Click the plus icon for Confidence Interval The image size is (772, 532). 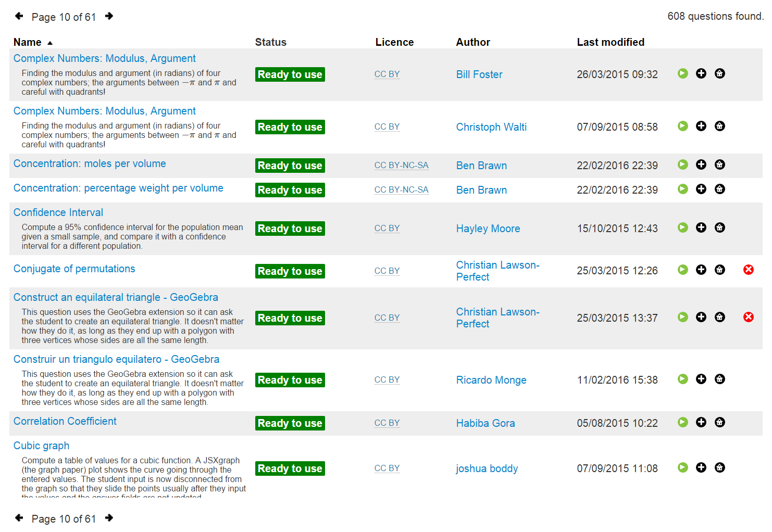point(701,227)
